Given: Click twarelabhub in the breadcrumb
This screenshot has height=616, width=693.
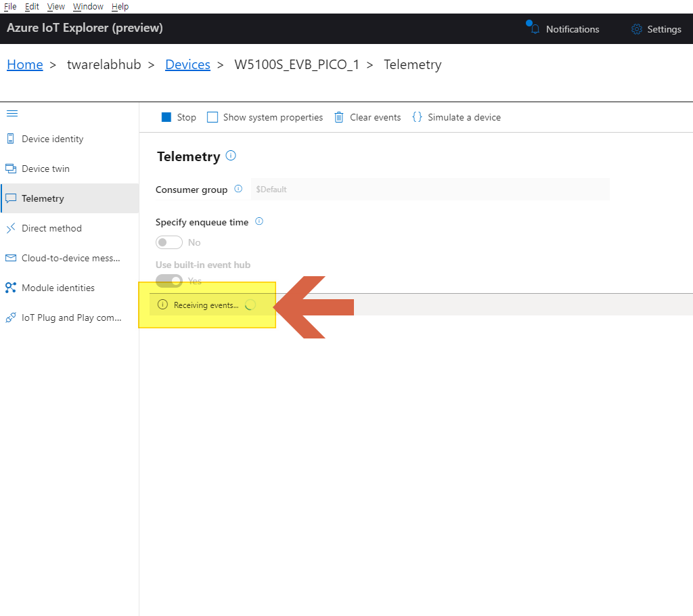Looking at the screenshot, I should pos(104,64).
